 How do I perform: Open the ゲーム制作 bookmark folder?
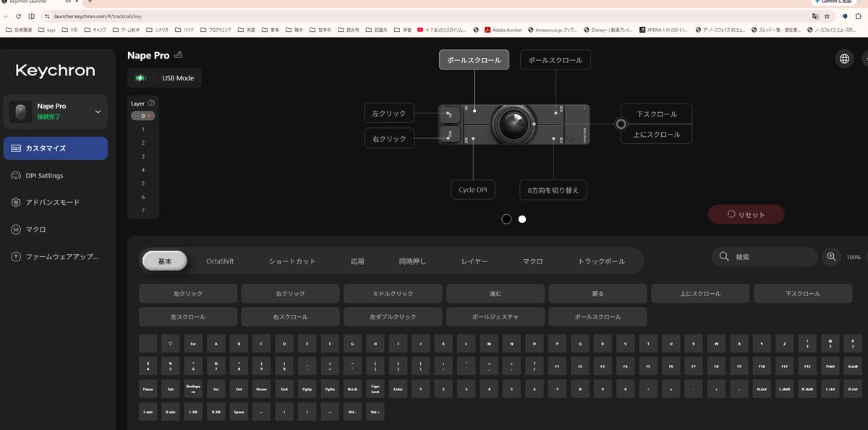coord(126,30)
